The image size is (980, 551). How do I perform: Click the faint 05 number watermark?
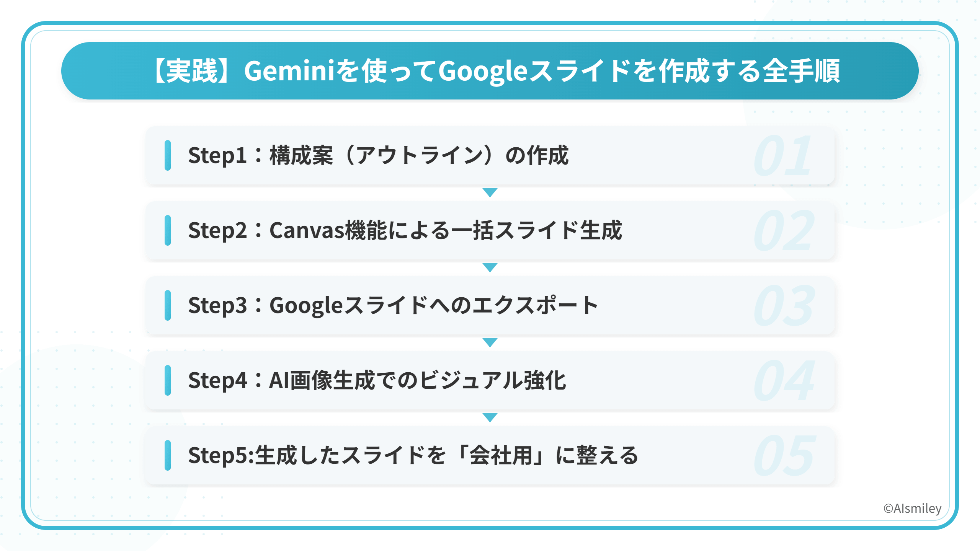click(784, 455)
